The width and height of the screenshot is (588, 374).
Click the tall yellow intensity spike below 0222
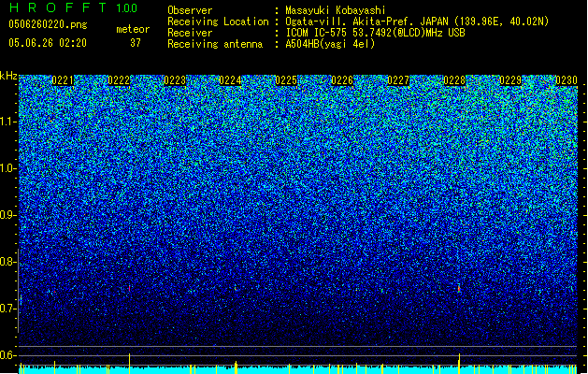pos(129,363)
